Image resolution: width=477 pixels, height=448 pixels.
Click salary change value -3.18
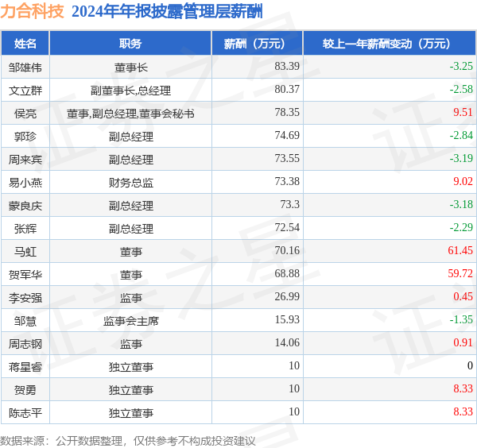point(461,205)
